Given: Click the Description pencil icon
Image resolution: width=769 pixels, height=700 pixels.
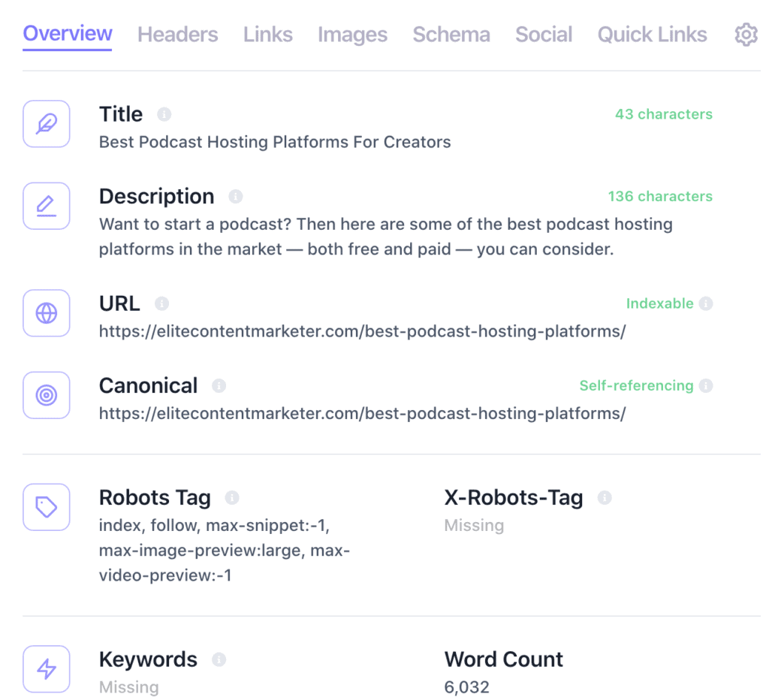Looking at the screenshot, I should 47,206.
